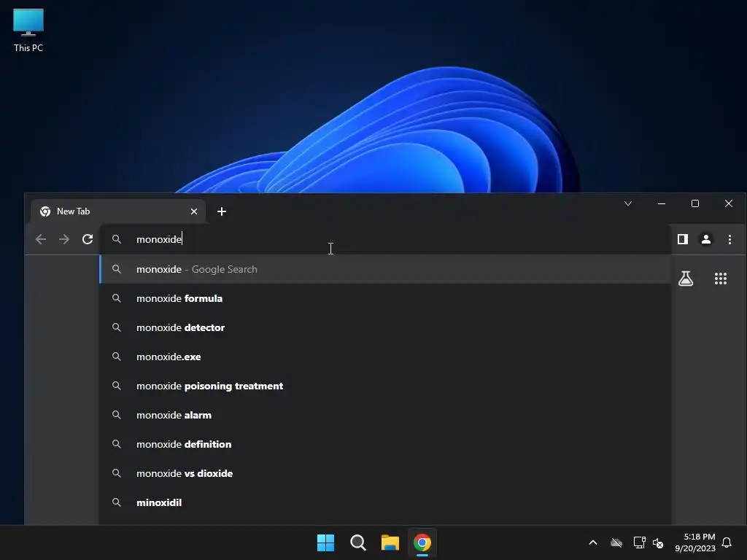Viewport: 747px width, 560px height.
Task: Open Chrome profile avatar button
Action: coord(706,239)
